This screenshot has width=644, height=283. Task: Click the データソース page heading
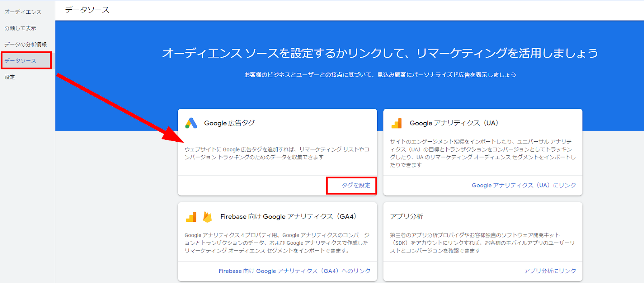click(x=87, y=10)
